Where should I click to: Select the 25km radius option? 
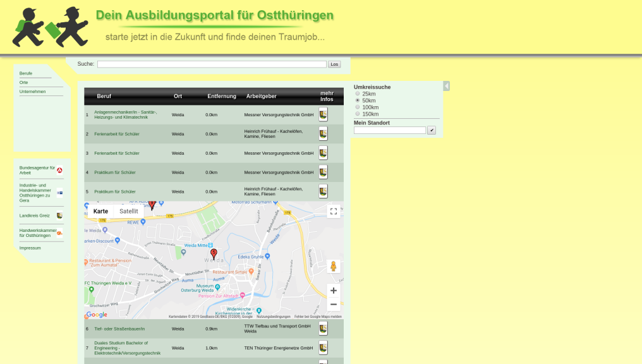[x=358, y=94]
